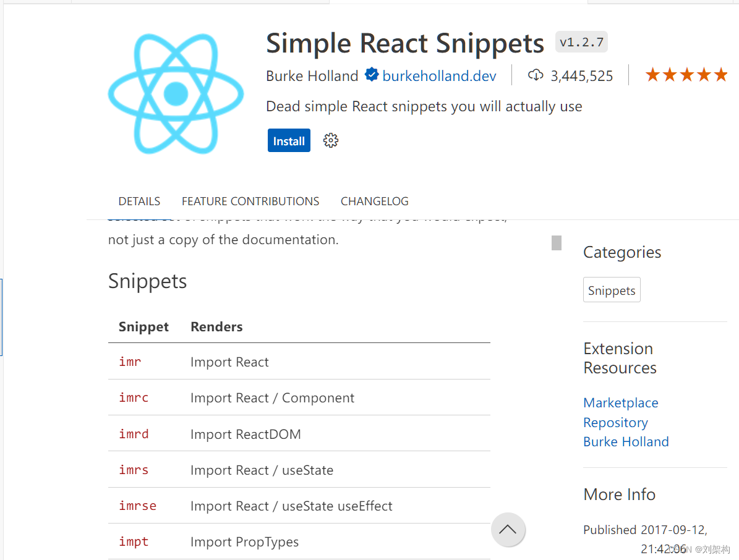
Task: Click the 'Import ReactDOM' cell
Action: pos(246,434)
